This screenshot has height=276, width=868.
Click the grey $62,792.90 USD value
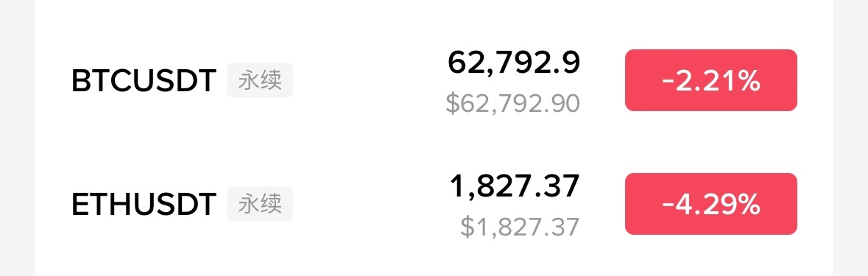coord(512,104)
